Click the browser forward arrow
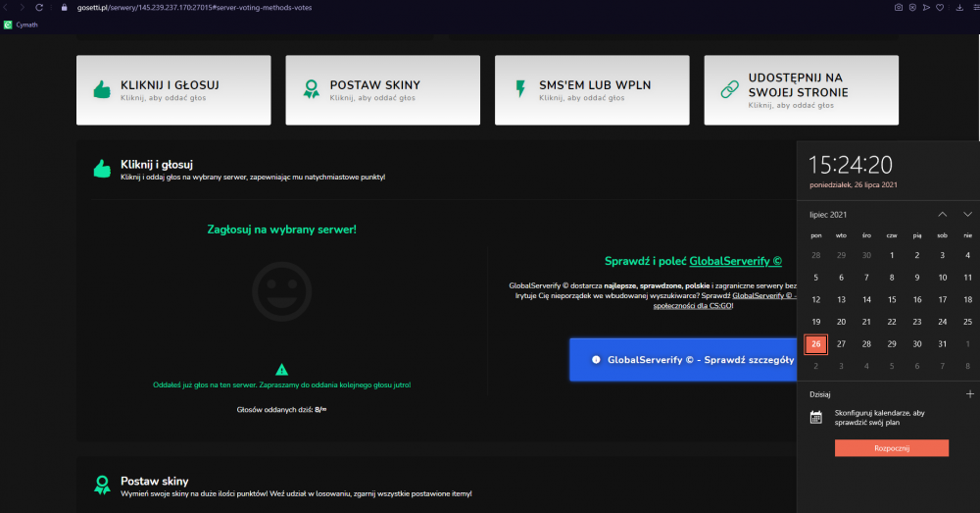This screenshot has width=980, height=513. 22,8
